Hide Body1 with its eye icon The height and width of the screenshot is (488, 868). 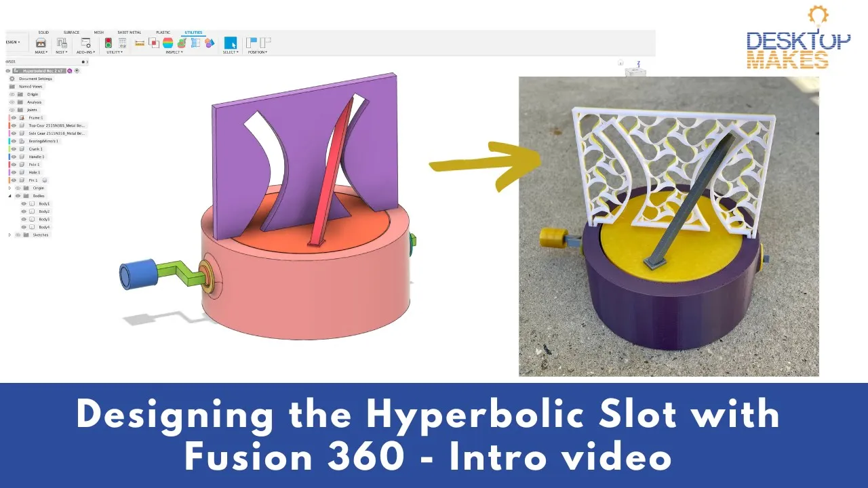pos(24,204)
